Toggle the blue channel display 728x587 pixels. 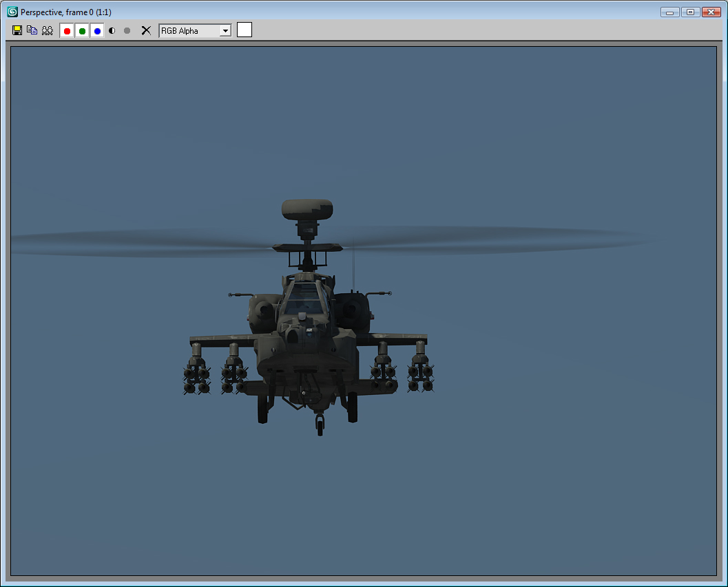[97, 31]
